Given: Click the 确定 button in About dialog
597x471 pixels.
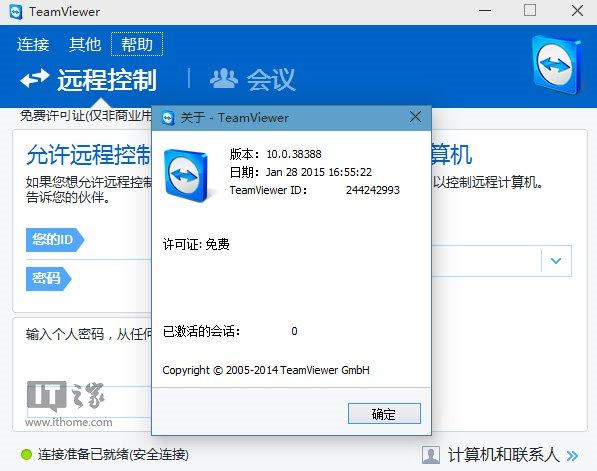Looking at the screenshot, I should click(x=384, y=414).
